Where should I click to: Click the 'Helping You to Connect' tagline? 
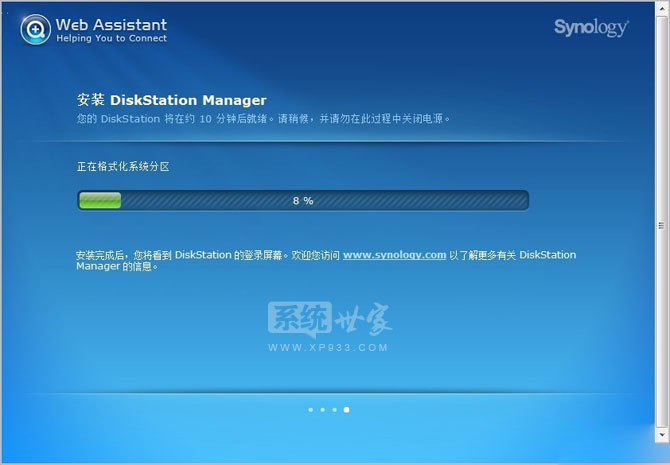[112, 38]
